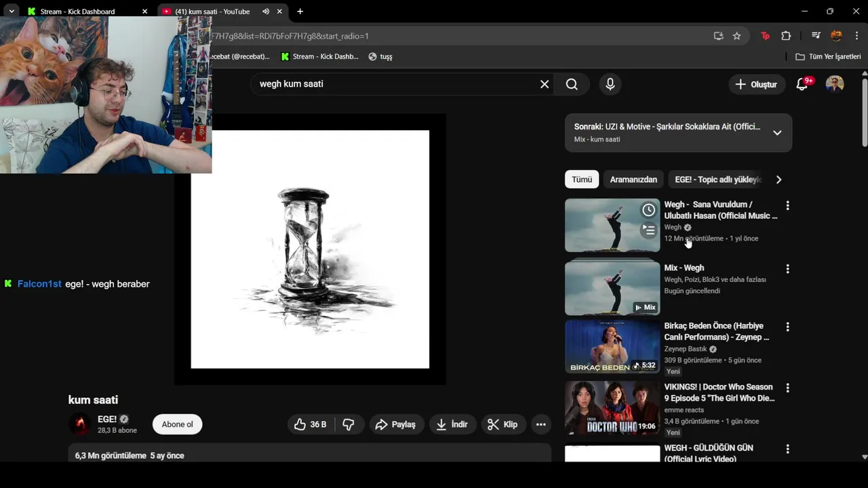Click the Wegh channel name under first video

tap(673, 227)
